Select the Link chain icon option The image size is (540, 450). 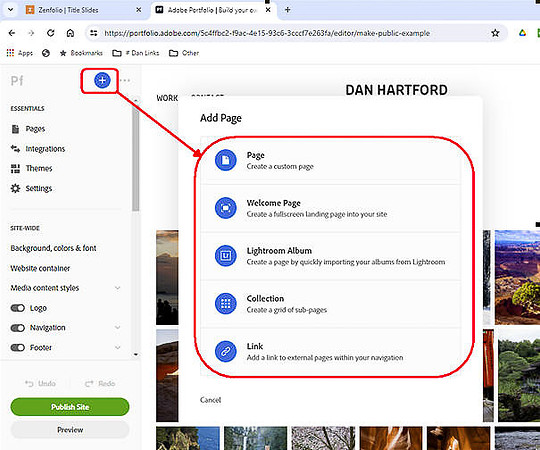pyautogui.click(x=226, y=352)
